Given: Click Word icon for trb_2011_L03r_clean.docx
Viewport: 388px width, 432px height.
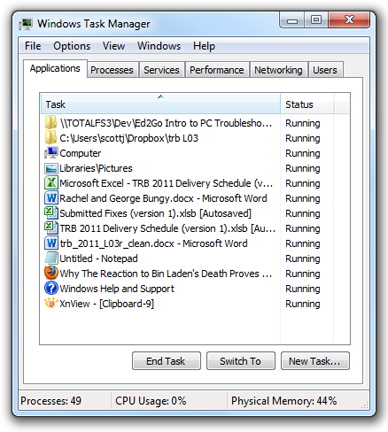Looking at the screenshot, I should pos(51,243).
